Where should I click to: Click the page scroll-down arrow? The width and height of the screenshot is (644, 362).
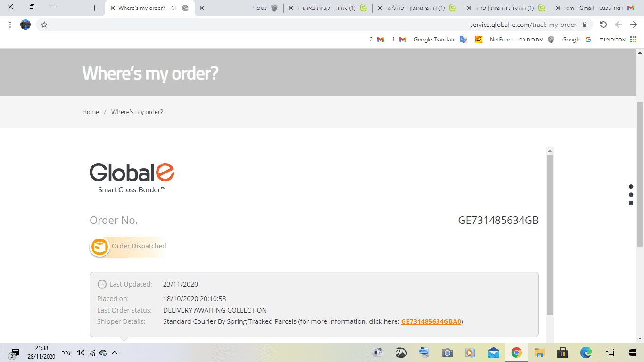click(640, 339)
